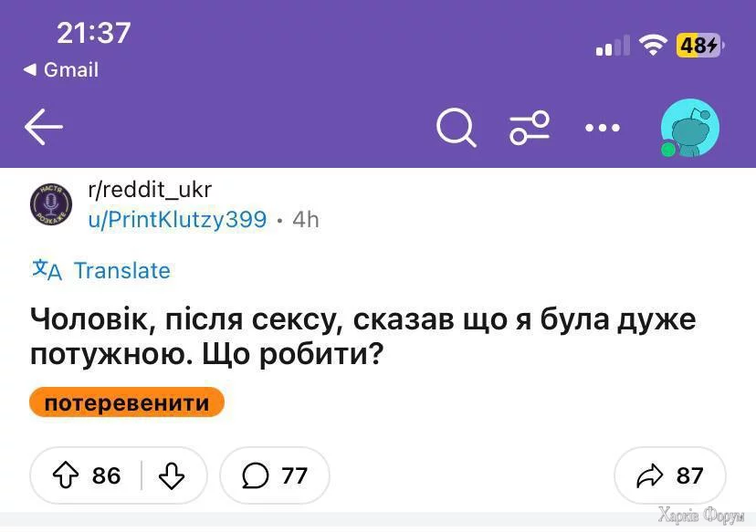The width and height of the screenshot is (756, 532).
Task: Open the three-dot overflow menu
Action: 603,128
